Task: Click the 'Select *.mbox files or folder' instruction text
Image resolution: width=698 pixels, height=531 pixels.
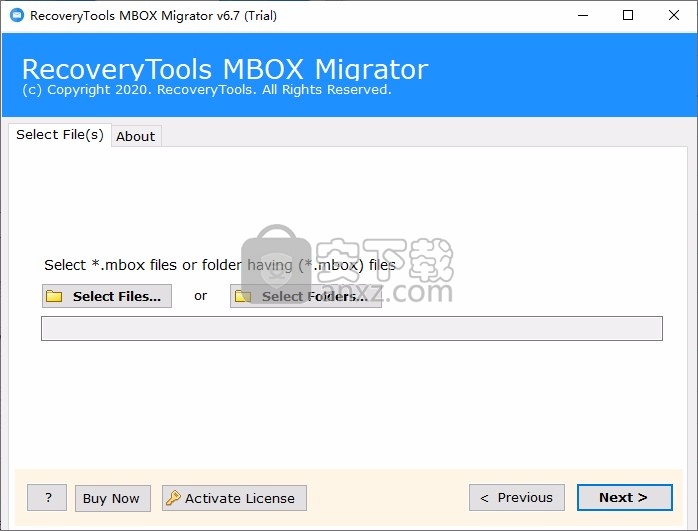Action: (x=220, y=265)
